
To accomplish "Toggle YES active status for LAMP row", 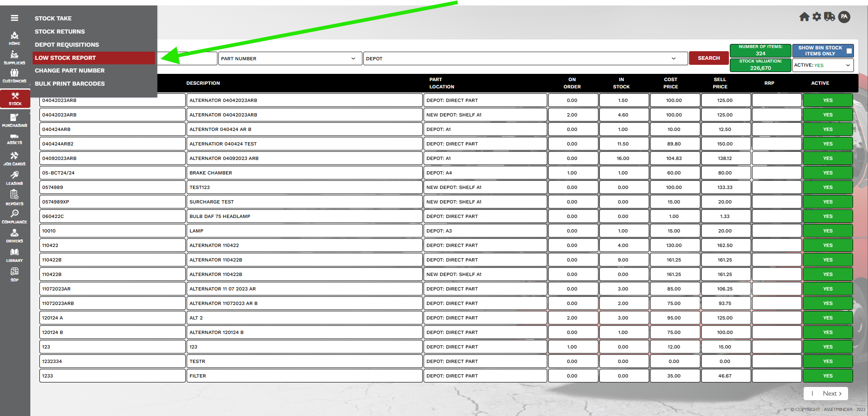I will click(828, 231).
